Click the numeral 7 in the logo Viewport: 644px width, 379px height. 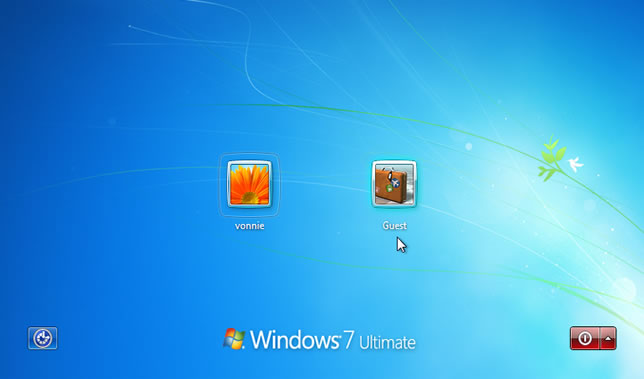[349, 340]
